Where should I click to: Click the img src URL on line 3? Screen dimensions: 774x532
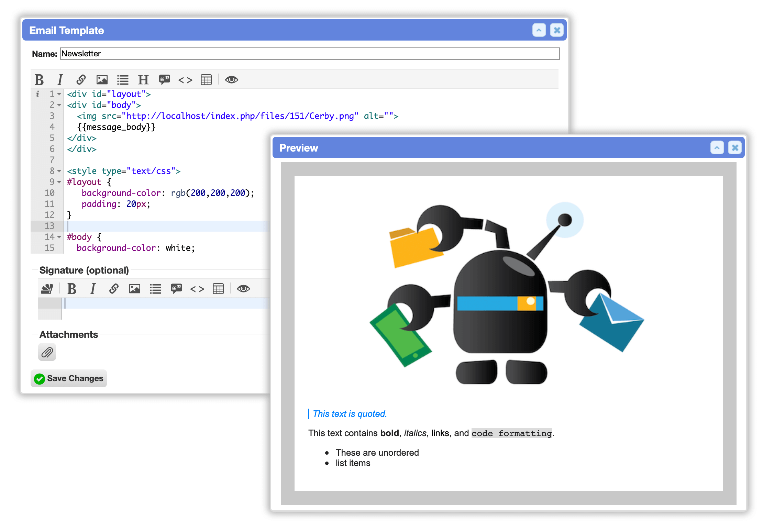tap(240, 116)
